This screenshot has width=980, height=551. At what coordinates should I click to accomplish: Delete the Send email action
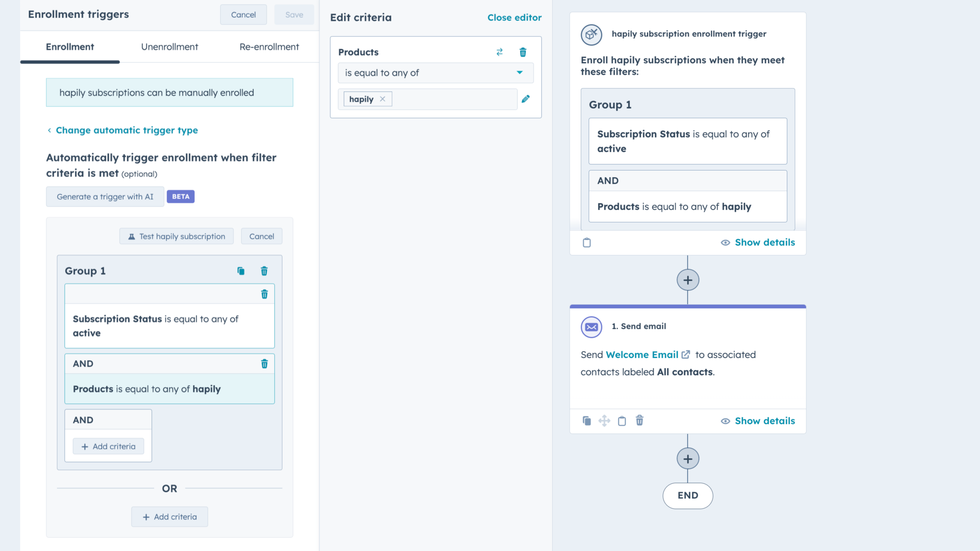click(640, 421)
